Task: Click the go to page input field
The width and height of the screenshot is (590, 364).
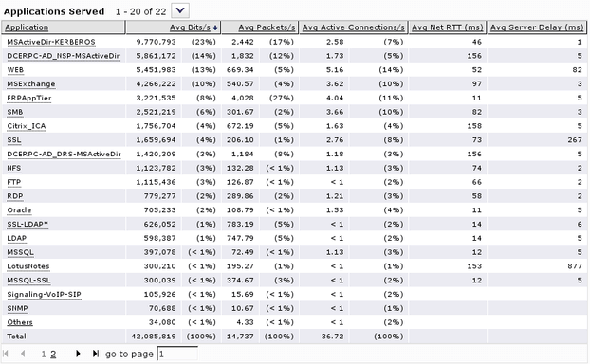Action: (177, 354)
